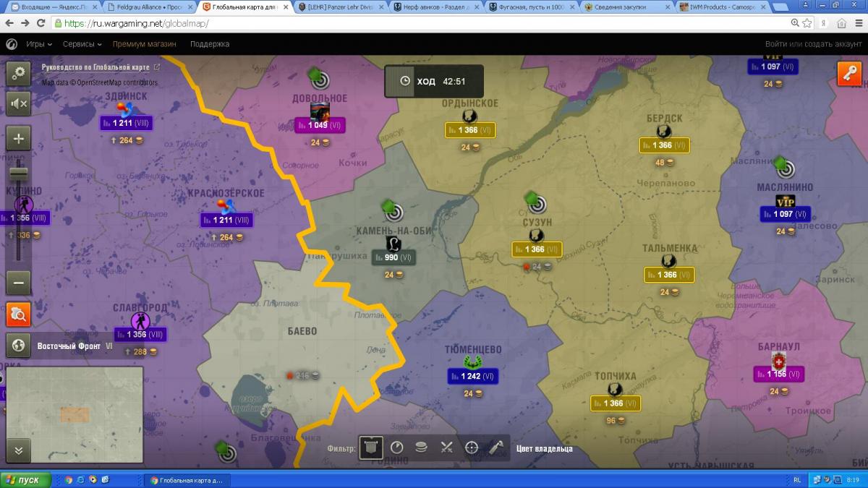868x488 pixels.
Task: Click the Маслянино VIP emblem
Action: (785, 200)
